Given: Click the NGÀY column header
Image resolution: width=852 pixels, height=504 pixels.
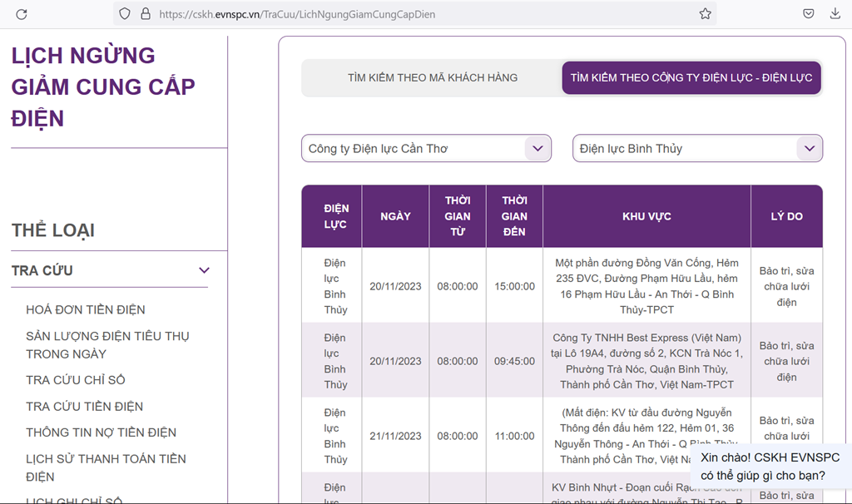Looking at the screenshot, I should [x=395, y=216].
